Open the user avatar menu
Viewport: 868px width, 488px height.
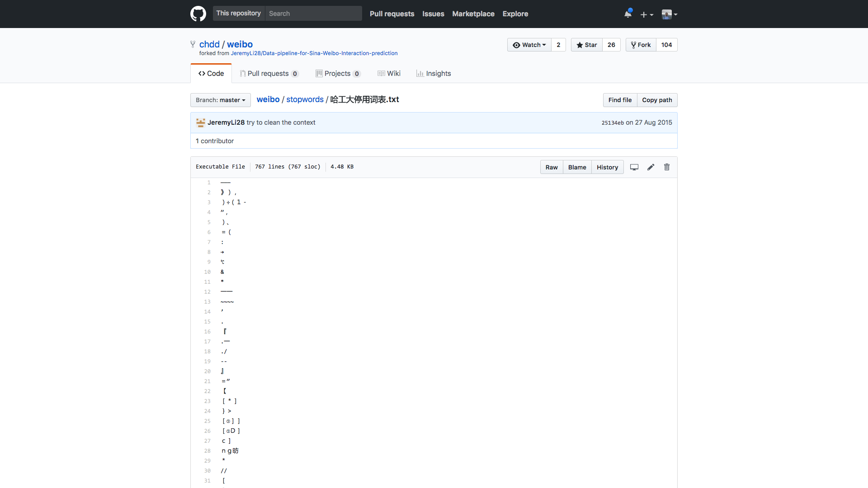pos(669,14)
